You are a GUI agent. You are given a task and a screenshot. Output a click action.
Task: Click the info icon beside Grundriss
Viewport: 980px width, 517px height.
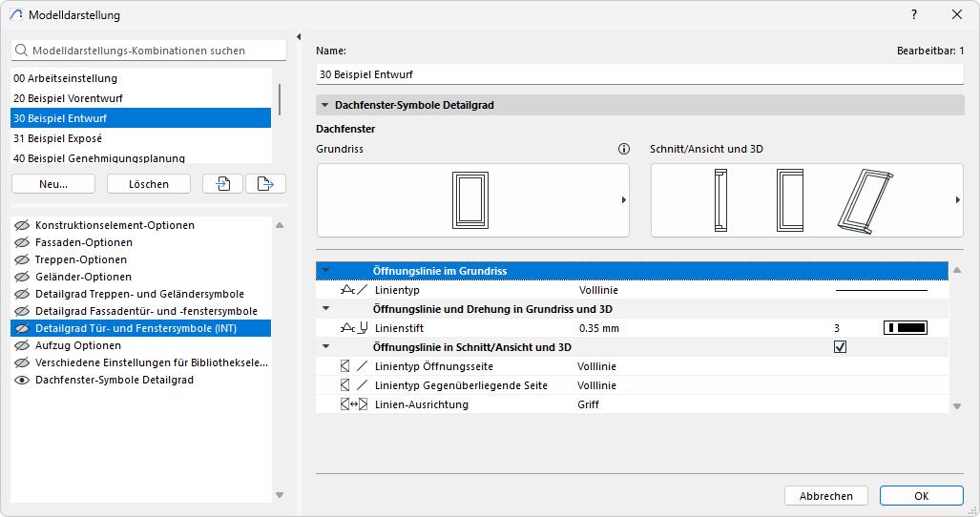(624, 149)
